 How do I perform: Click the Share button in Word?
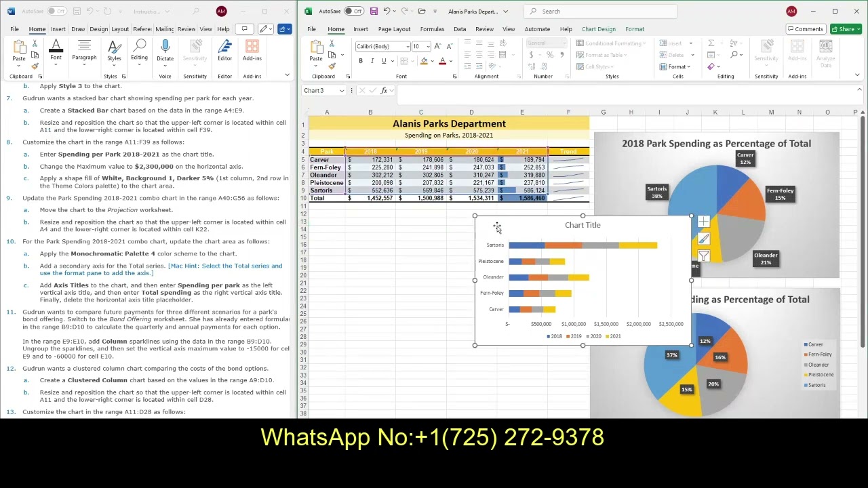point(285,29)
